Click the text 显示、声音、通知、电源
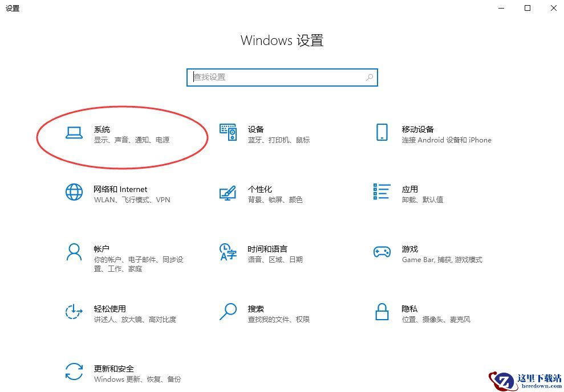564x392 pixels. [132, 140]
